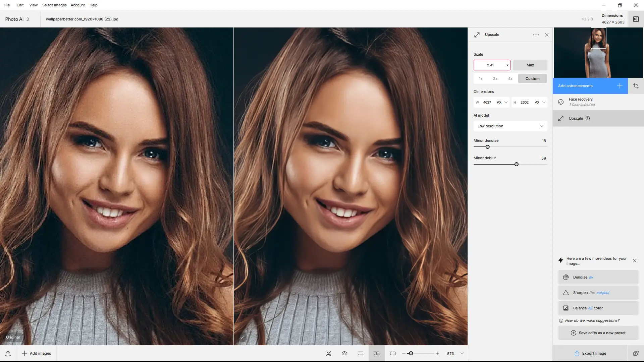Expand the width PX unit dropdown

[x=502, y=102]
